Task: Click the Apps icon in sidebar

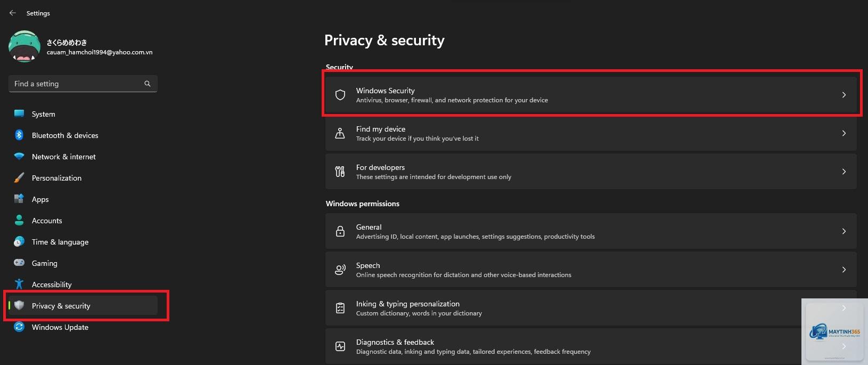Action: [x=19, y=199]
